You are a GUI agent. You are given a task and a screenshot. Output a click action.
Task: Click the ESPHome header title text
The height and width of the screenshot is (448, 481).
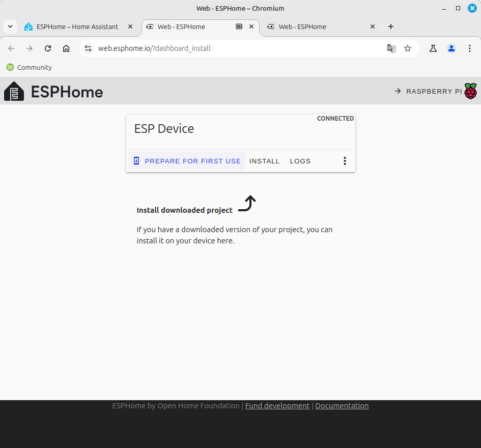tap(67, 92)
